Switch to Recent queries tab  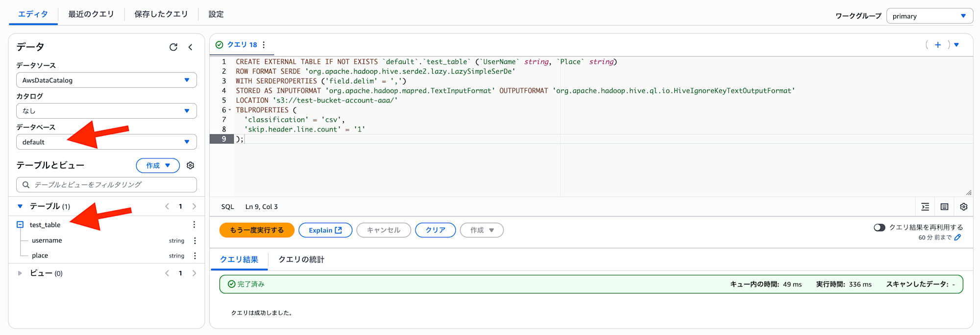91,14
